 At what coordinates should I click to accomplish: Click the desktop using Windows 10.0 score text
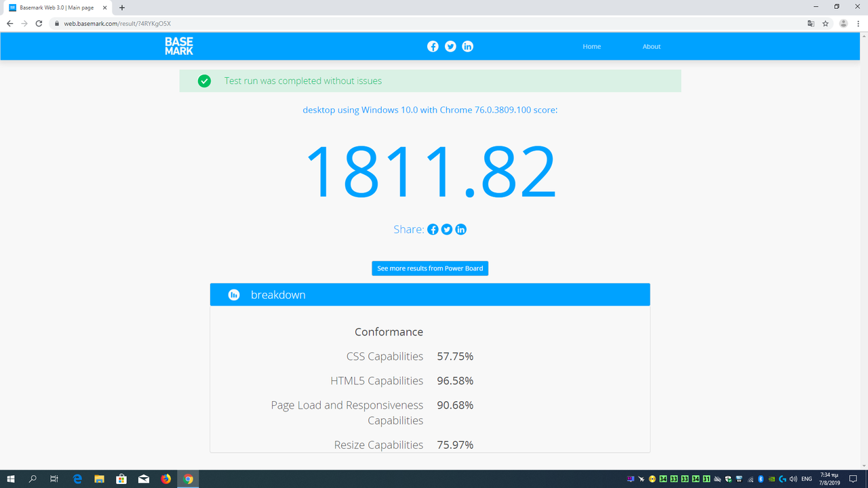[x=430, y=110]
